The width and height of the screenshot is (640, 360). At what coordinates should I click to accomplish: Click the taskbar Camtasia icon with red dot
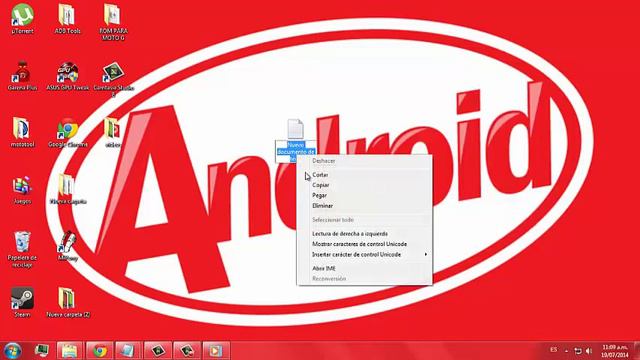[187, 351]
